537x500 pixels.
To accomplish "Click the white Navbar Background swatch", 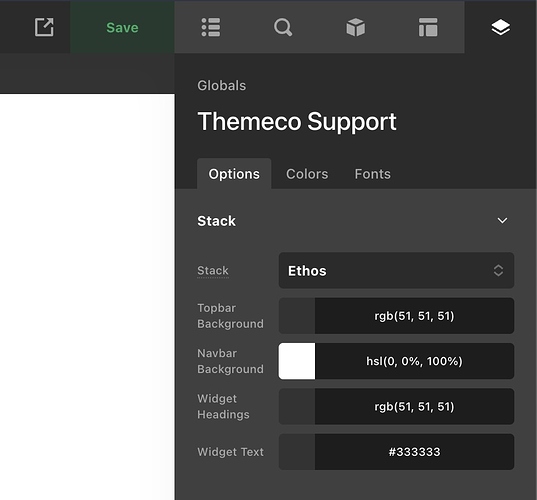I will coord(297,361).
